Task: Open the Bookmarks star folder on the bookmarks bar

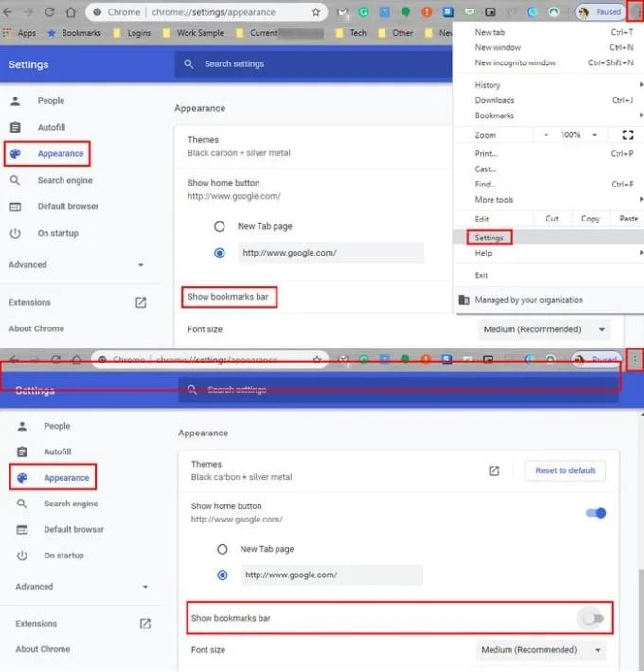Action: click(74, 33)
